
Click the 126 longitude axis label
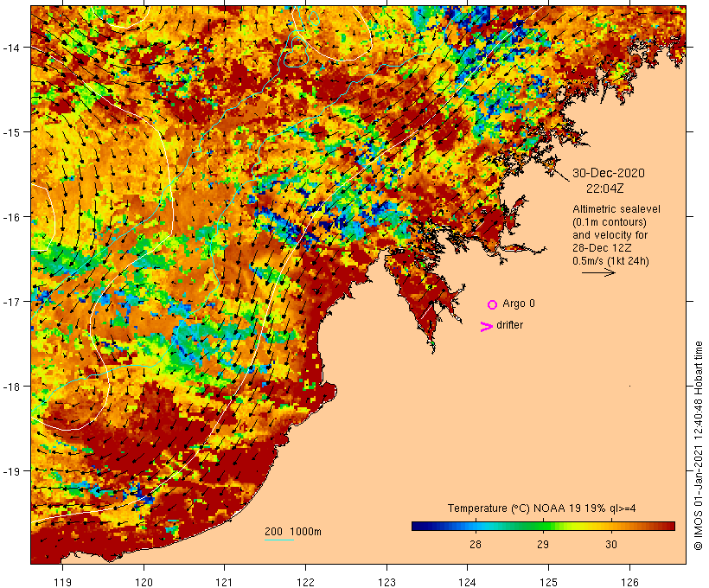[x=629, y=582]
